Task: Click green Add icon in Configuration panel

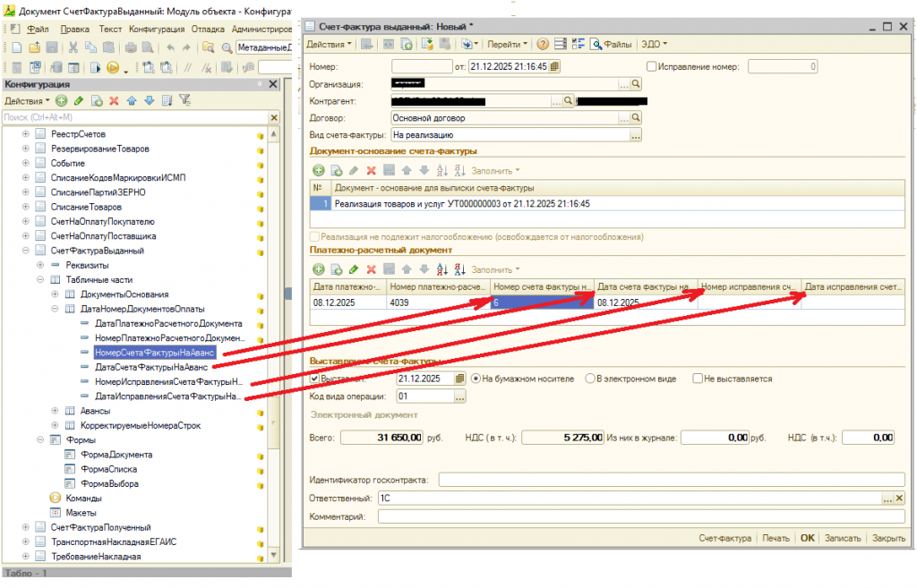Action: pyautogui.click(x=62, y=100)
